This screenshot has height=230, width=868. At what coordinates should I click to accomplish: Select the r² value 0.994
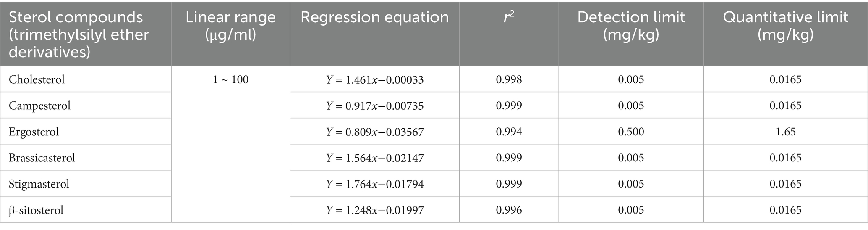click(509, 132)
